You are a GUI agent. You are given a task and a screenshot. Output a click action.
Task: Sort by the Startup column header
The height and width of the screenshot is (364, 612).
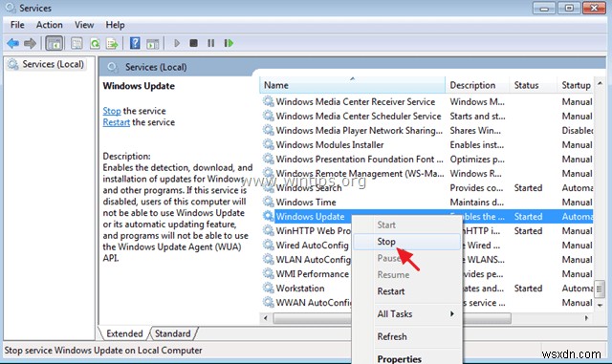click(x=576, y=85)
